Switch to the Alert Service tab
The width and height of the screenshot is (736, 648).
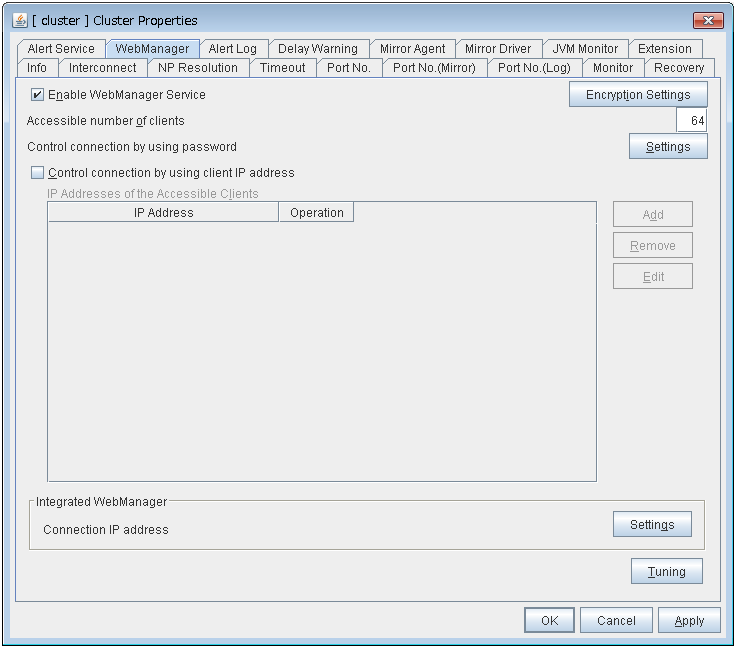click(x=61, y=49)
